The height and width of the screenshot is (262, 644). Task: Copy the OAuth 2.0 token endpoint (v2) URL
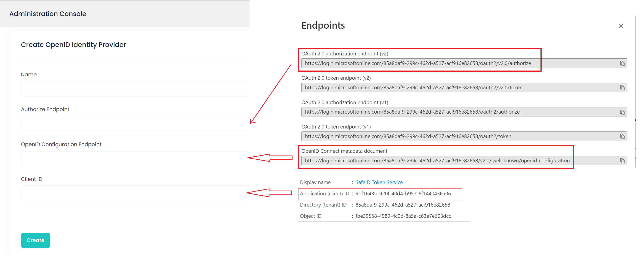click(x=622, y=88)
